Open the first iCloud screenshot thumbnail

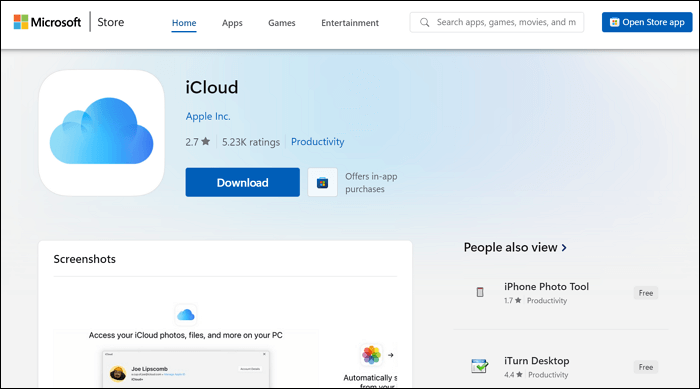pyautogui.click(x=186, y=345)
